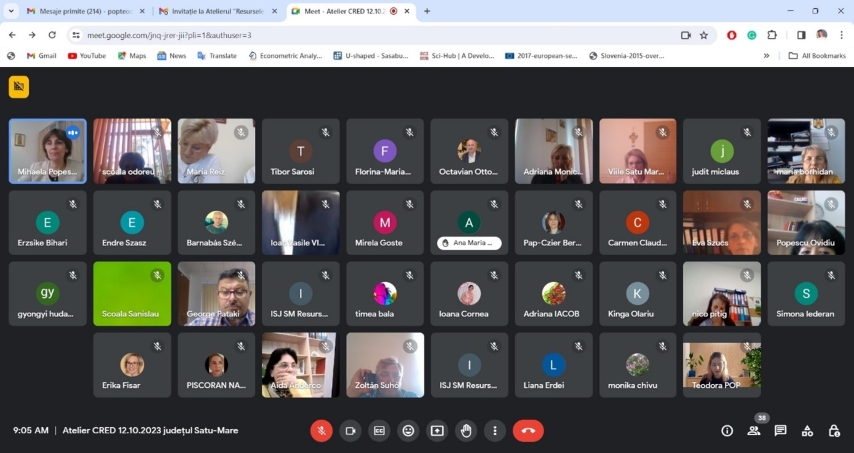Expand the hidden bookmarks chevron

click(767, 56)
